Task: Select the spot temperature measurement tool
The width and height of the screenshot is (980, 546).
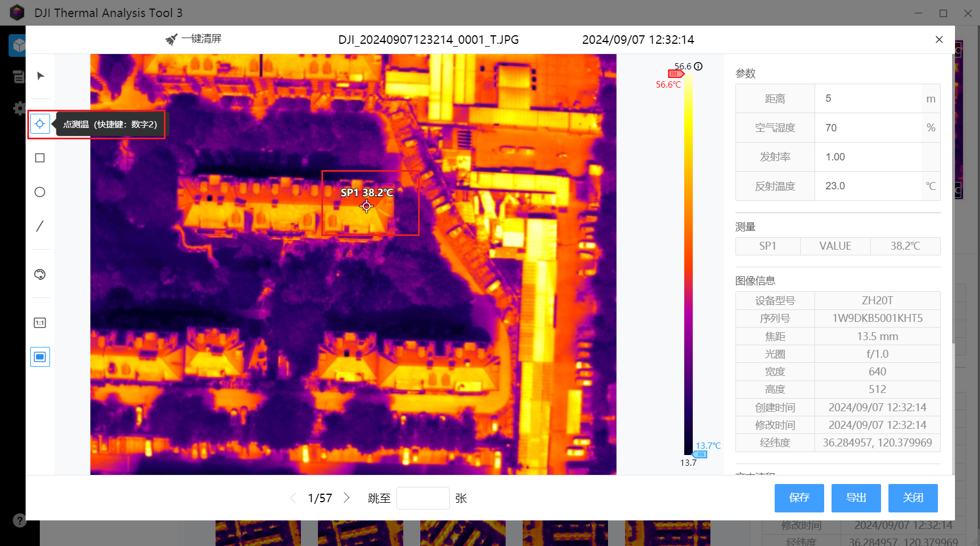Action: pos(40,123)
